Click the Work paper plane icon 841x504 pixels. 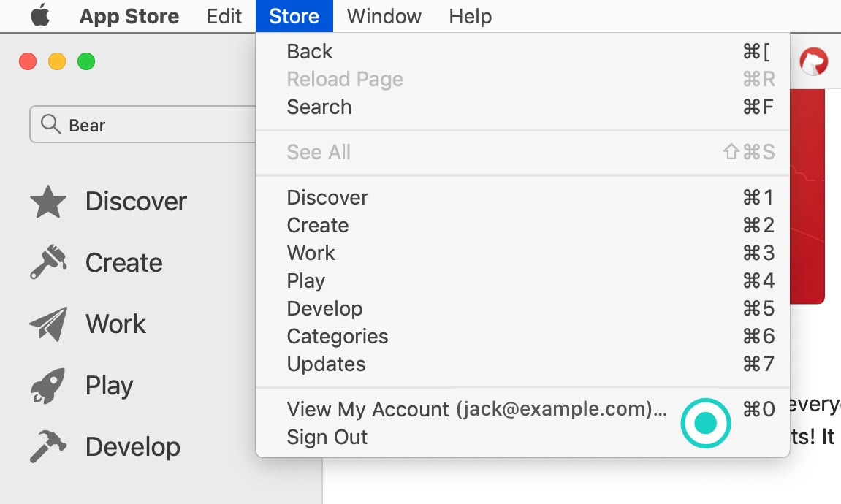coord(48,325)
